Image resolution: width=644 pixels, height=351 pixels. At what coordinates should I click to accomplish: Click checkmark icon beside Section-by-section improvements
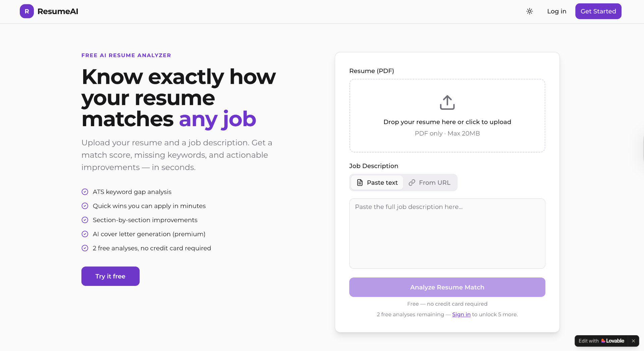pos(85,220)
